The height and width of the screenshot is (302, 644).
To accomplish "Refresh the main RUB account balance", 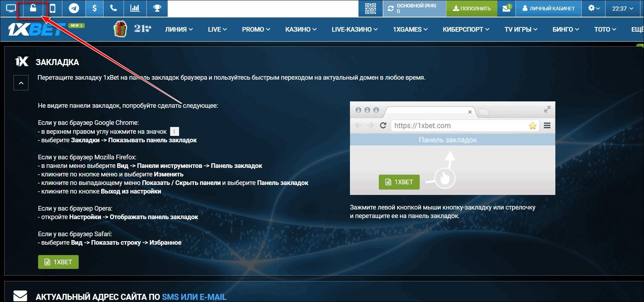I will 391,9.
